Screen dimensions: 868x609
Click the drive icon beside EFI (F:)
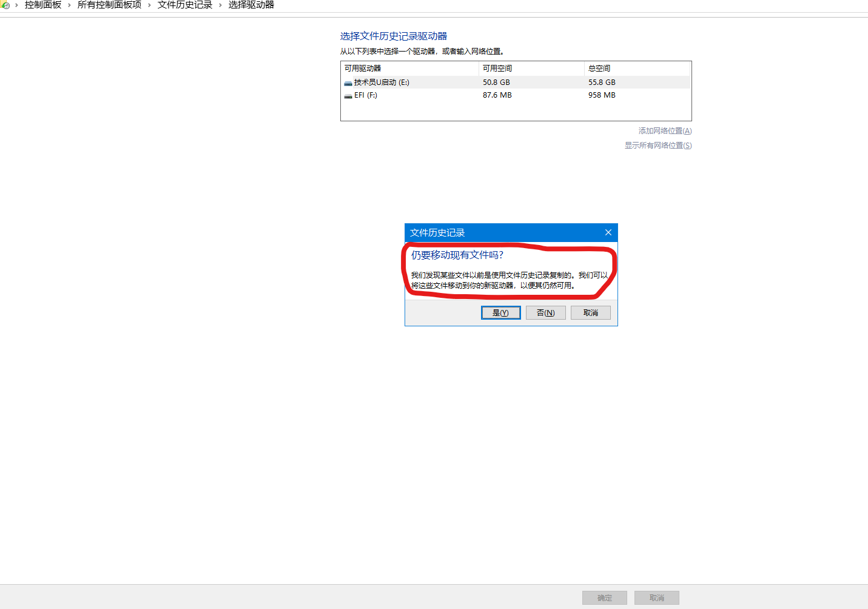click(x=348, y=96)
